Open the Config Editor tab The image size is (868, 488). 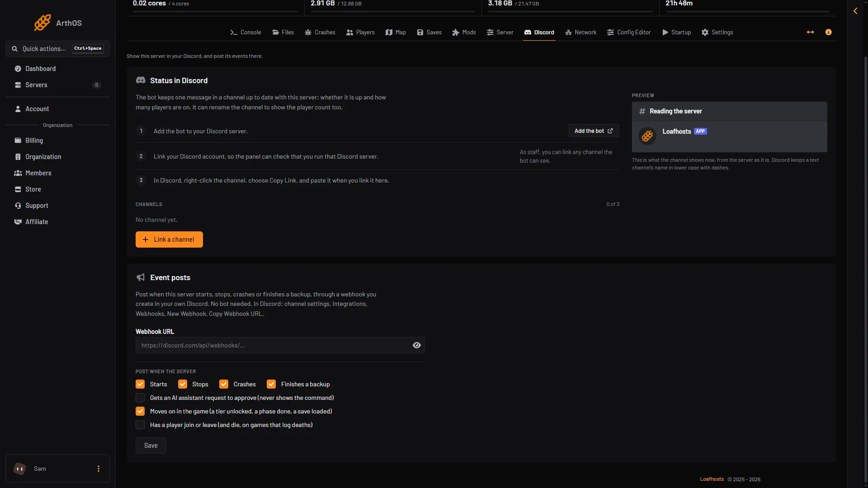point(629,32)
